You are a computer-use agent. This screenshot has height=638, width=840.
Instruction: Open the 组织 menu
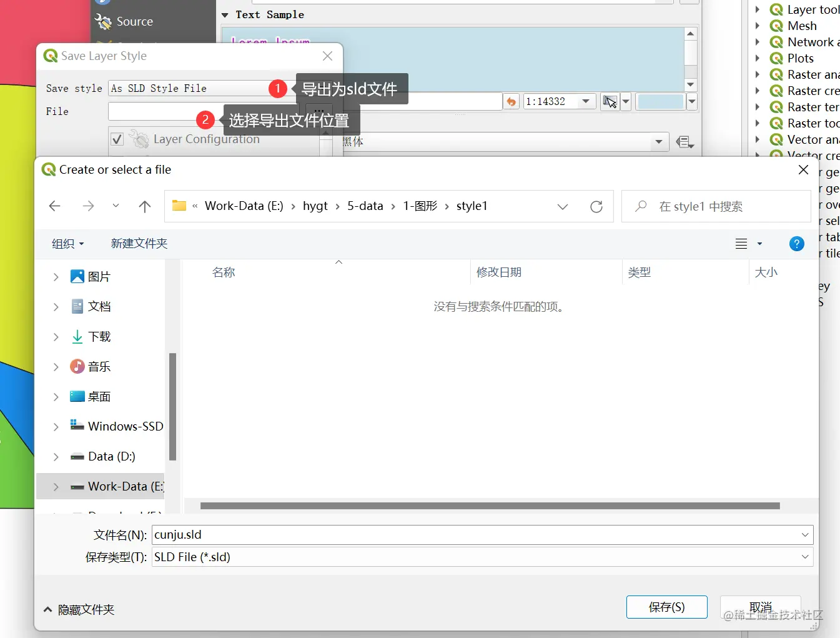click(x=68, y=244)
